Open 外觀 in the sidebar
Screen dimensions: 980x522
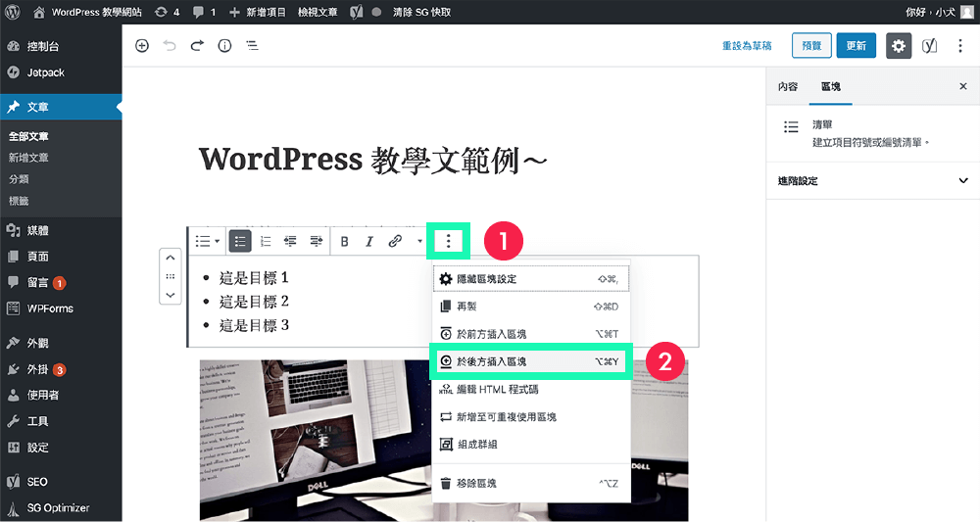tap(61, 343)
